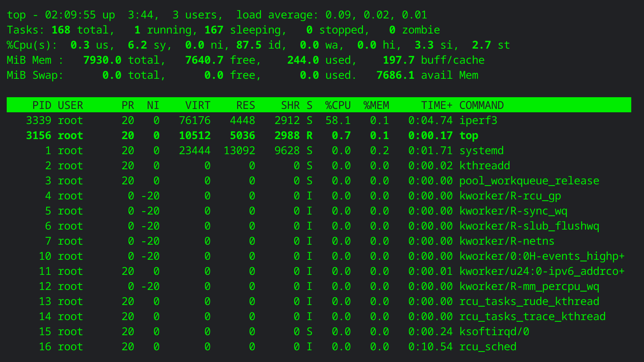Image resolution: width=644 pixels, height=362 pixels.
Task: Click the 0:00.24 time for ksoftirqd/0
Action: (431, 331)
